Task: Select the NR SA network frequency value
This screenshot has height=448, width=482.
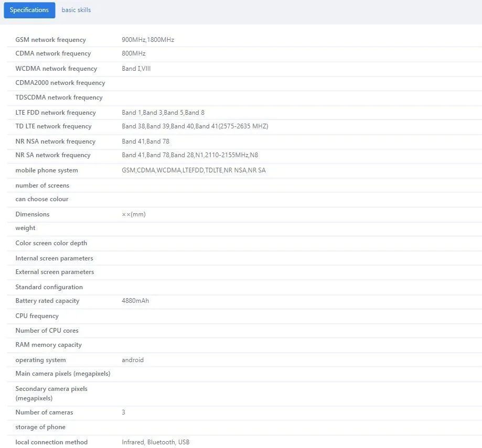Action: (189, 155)
